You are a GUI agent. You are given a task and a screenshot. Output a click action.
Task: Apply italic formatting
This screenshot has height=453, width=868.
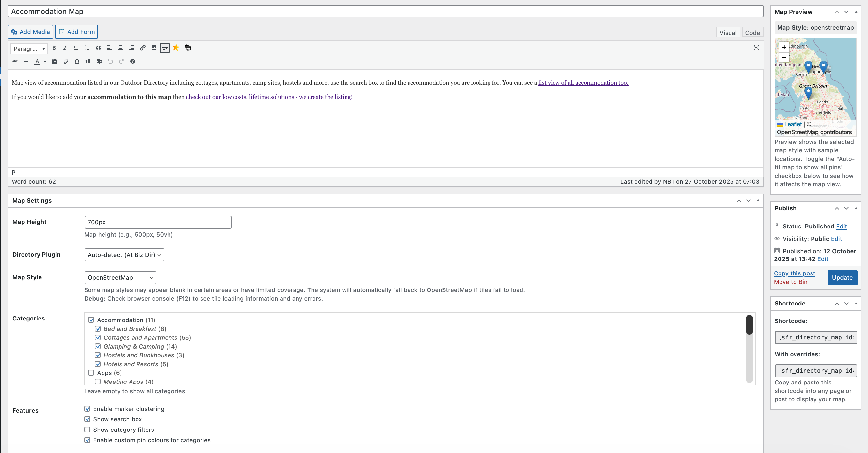pyautogui.click(x=65, y=48)
